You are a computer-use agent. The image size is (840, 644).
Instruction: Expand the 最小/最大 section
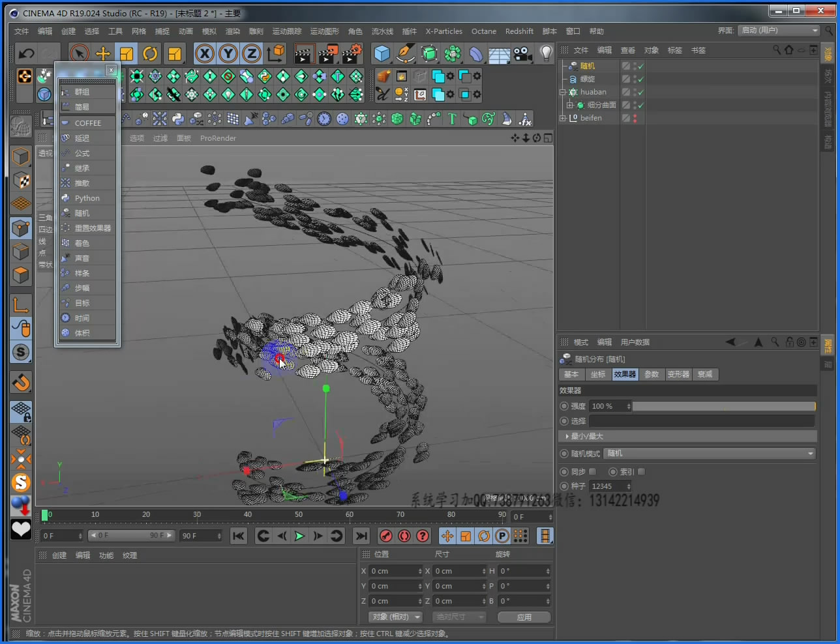(x=687, y=436)
